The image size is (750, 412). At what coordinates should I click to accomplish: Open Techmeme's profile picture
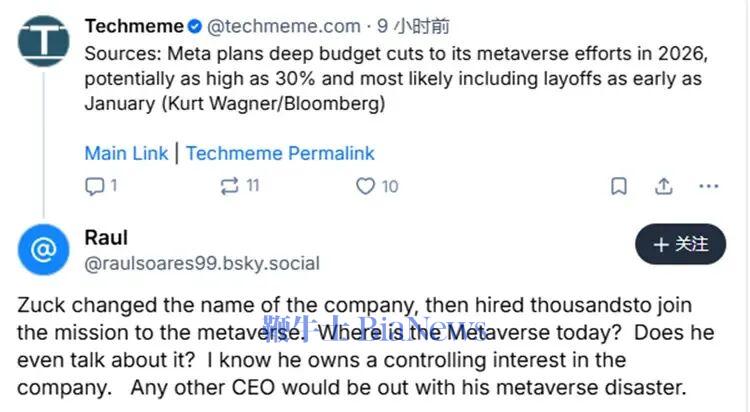43,41
